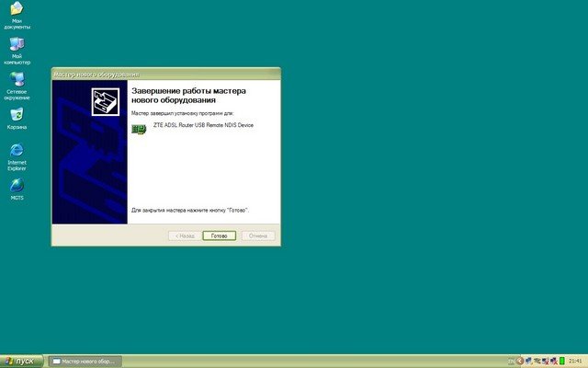
Task: Click the taskbar clock showing 21:41
Action: tap(575, 361)
